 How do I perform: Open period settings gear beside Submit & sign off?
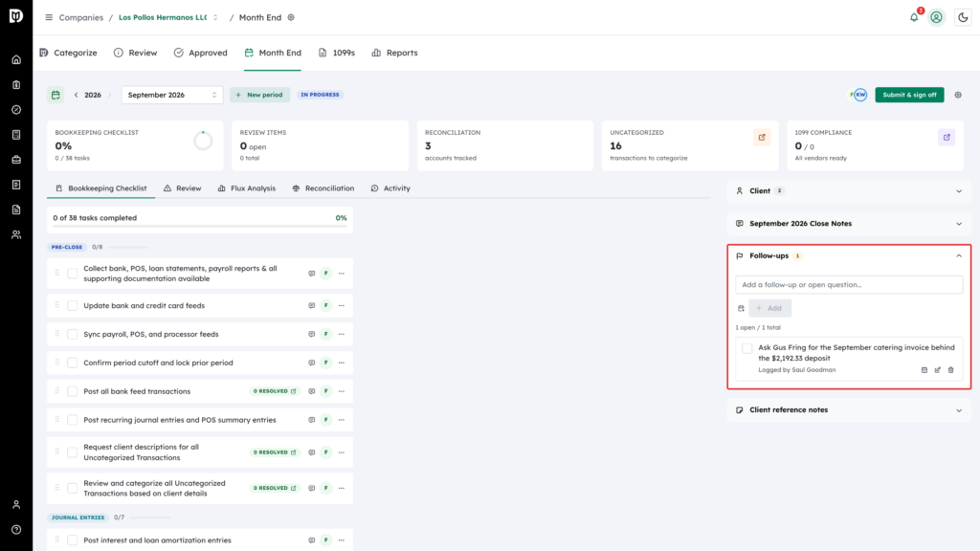point(958,95)
